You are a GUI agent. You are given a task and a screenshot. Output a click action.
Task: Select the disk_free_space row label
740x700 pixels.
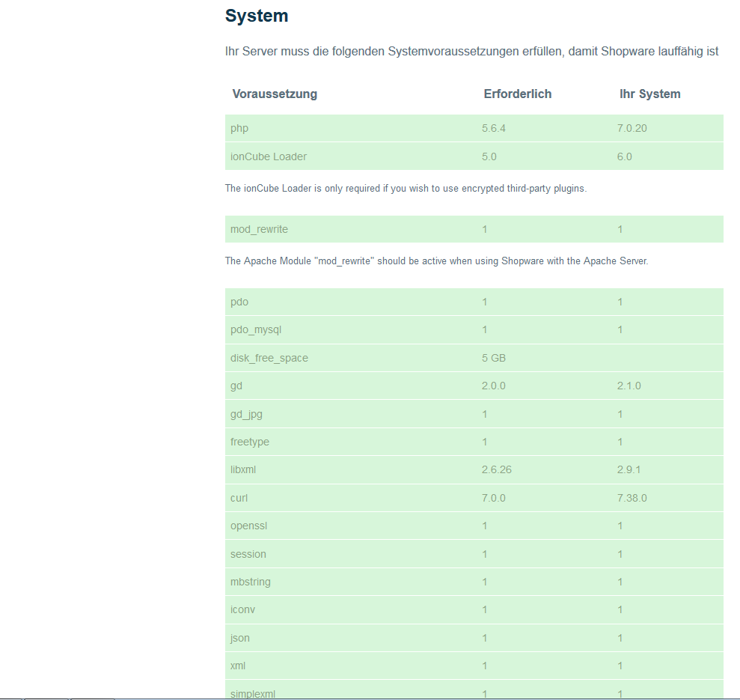pos(269,358)
